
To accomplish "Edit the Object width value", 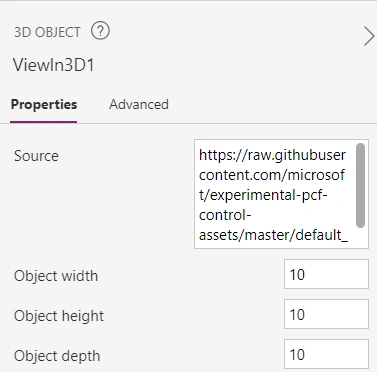I will pos(326,274).
